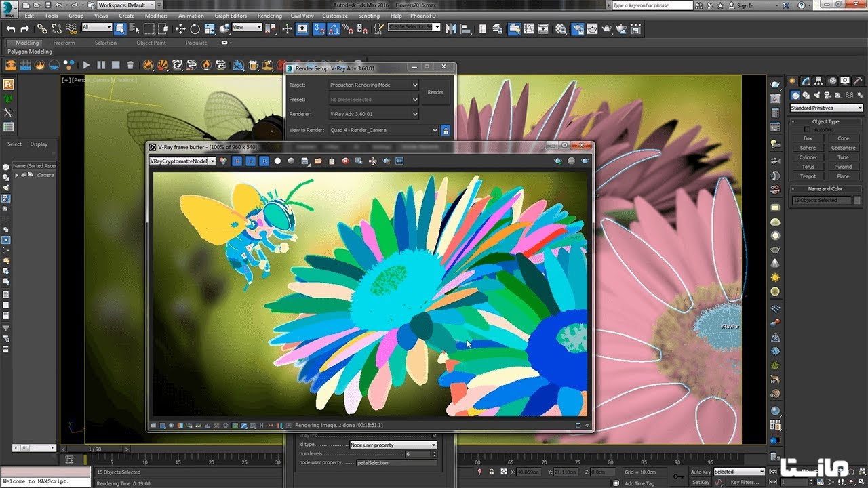The width and height of the screenshot is (868, 488).
Task: Click the PhoenixFD play simulation icon
Action: (x=86, y=65)
